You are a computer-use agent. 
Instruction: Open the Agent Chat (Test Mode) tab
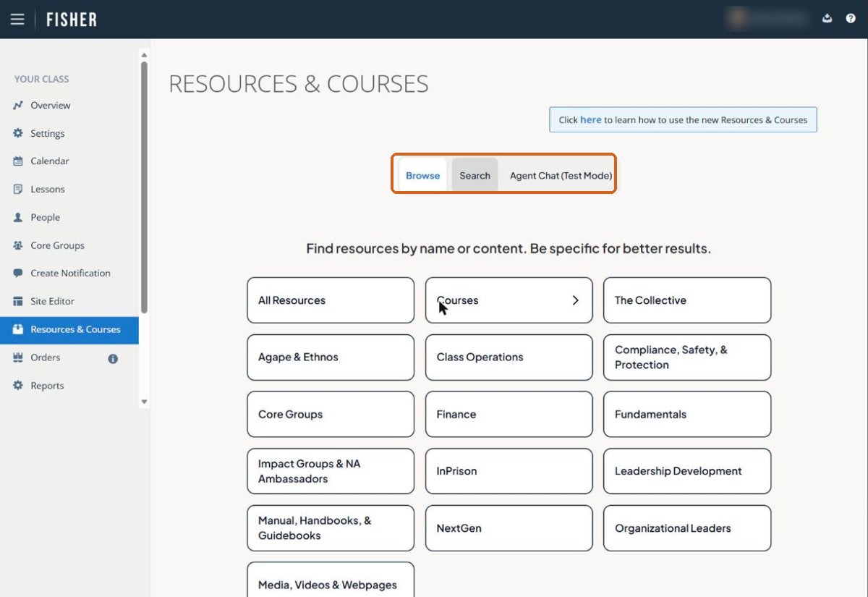coord(561,175)
